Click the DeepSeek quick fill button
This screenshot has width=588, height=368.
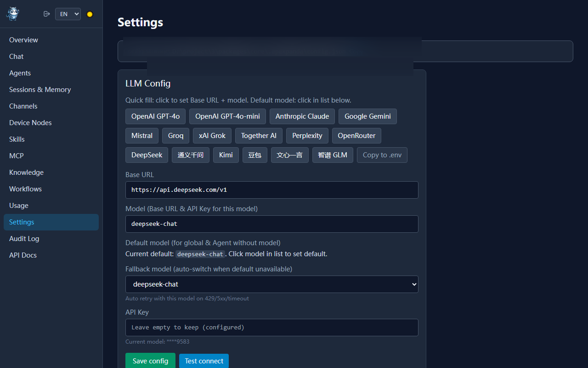(x=147, y=155)
